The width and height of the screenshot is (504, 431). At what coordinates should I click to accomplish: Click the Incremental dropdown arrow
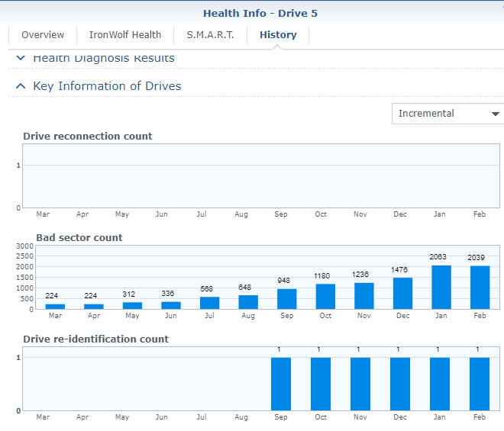click(x=496, y=114)
